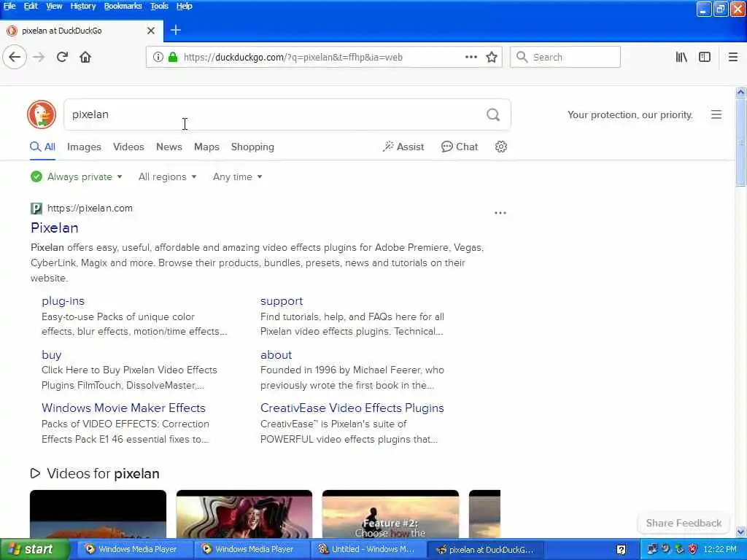Viewport: 747px width, 560px height.
Task: Click the green padlock security icon
Action: [173, 57]
